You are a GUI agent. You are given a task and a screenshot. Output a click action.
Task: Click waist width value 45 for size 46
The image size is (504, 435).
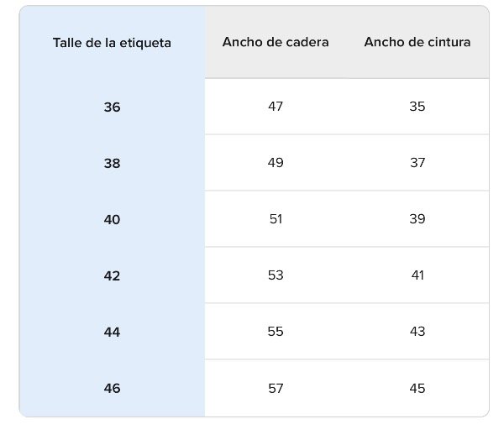(x=417, y=388)
